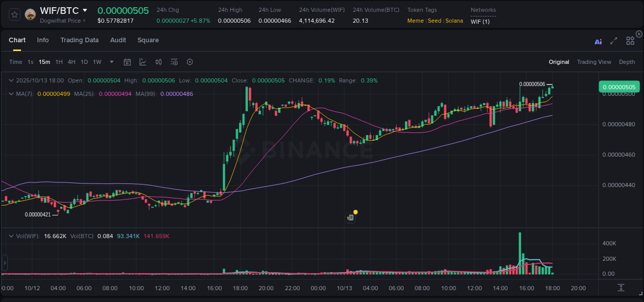Click the Solana token tag

tap(454, 21)
